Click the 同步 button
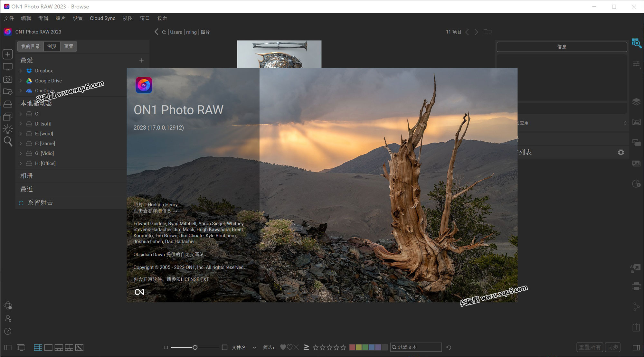This screenshot has height=357, width=644. [x=612, y=347]
